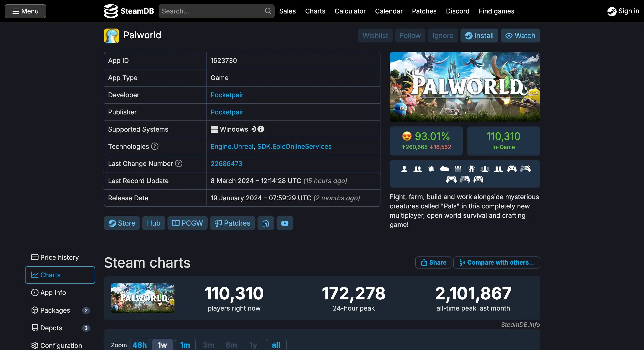Click the Last Change Number help icon

178,163
